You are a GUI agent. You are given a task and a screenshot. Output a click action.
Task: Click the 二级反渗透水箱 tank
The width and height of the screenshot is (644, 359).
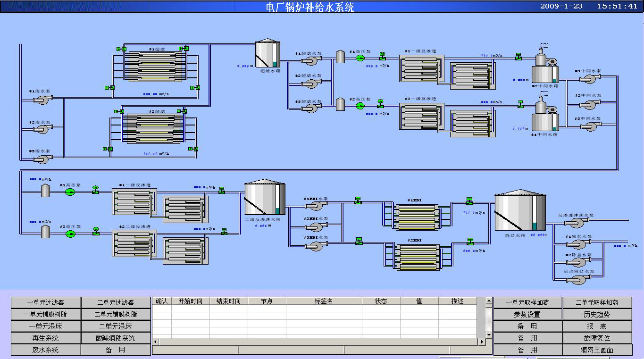click(265, 197)
